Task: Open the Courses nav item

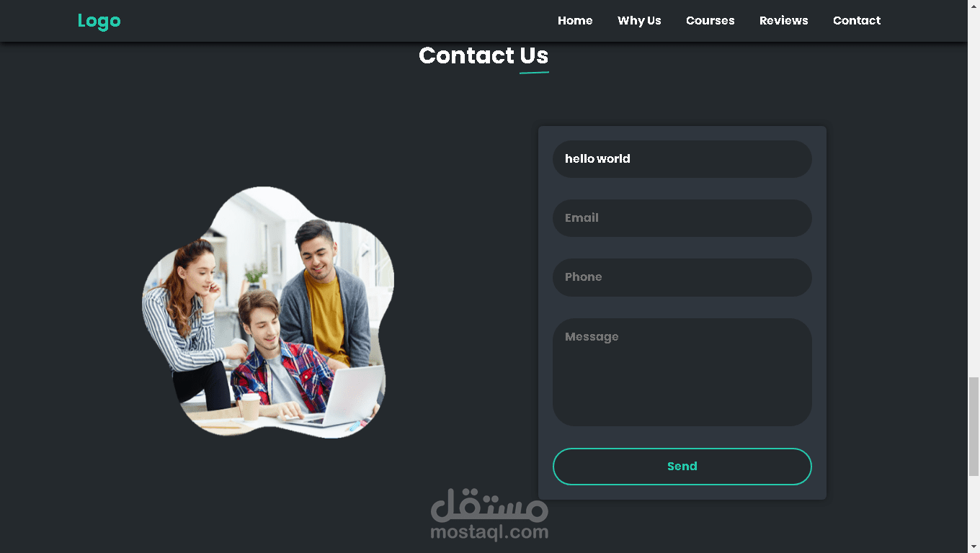Action: click(710, 21)
